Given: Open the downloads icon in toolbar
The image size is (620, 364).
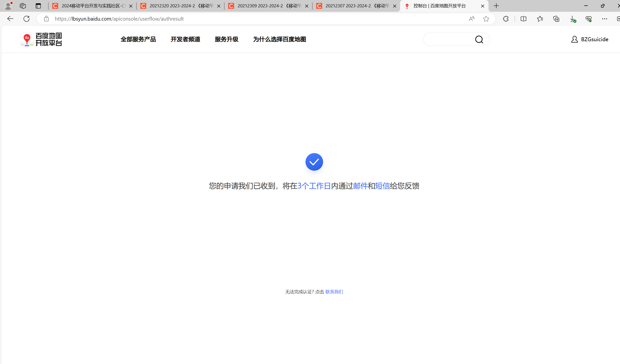Looking at the screenshot, I should coord(572,19).
